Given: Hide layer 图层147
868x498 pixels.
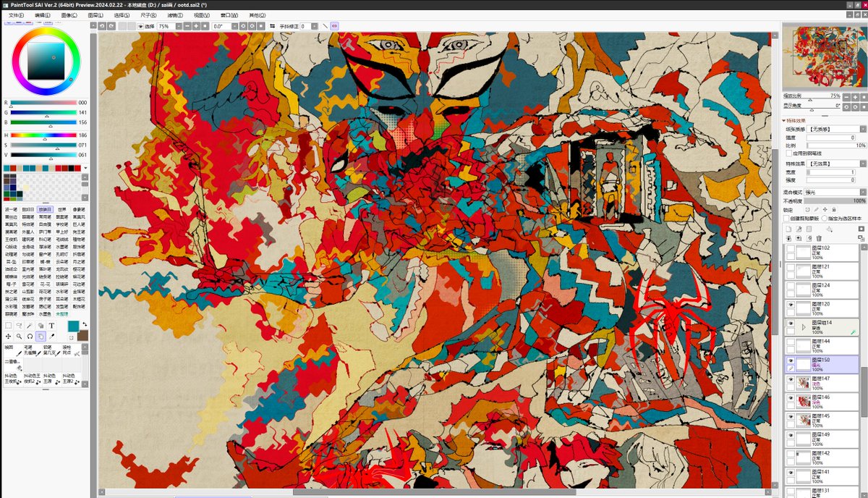Looking at the screenshot, I should pyautogui.click(x=791, y=379).
